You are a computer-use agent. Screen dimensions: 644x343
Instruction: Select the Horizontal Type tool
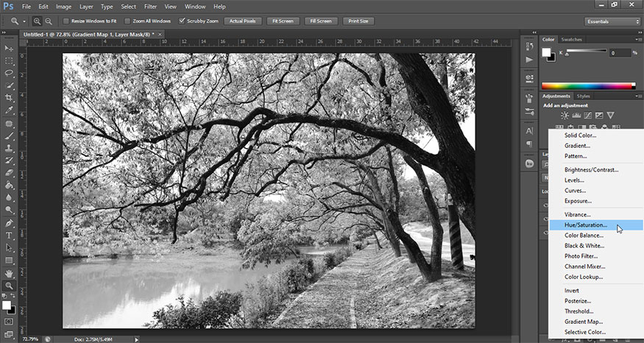[x=9, y=236]
